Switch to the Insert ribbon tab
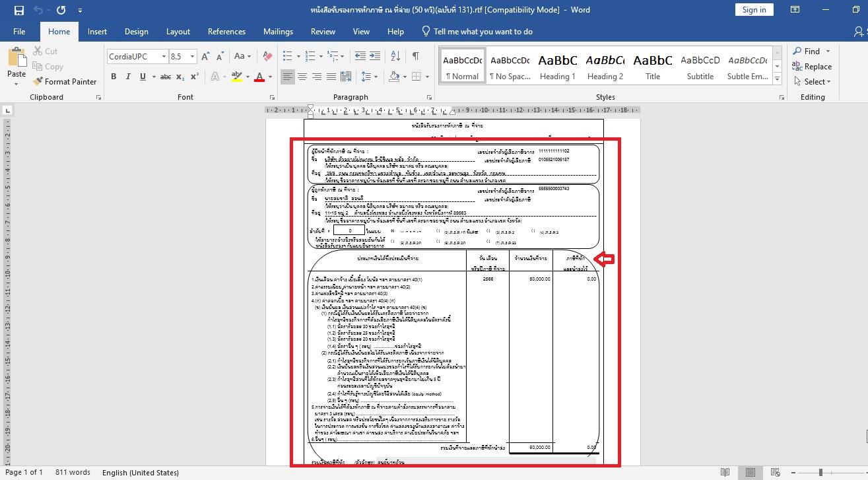 97,32
